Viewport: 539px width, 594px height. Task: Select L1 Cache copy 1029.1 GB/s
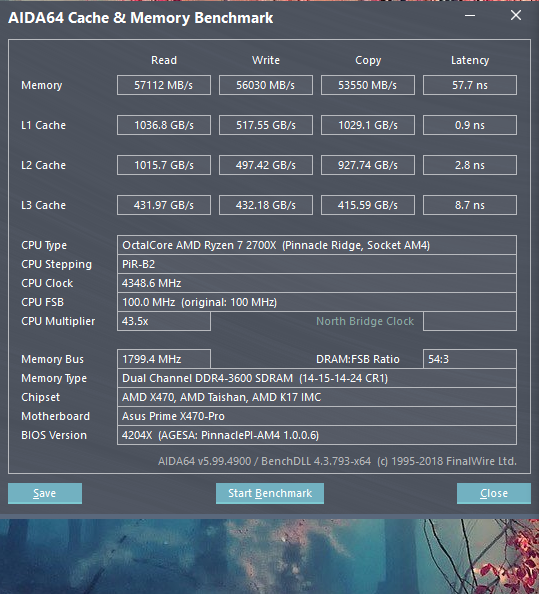(x=367, y=125)
